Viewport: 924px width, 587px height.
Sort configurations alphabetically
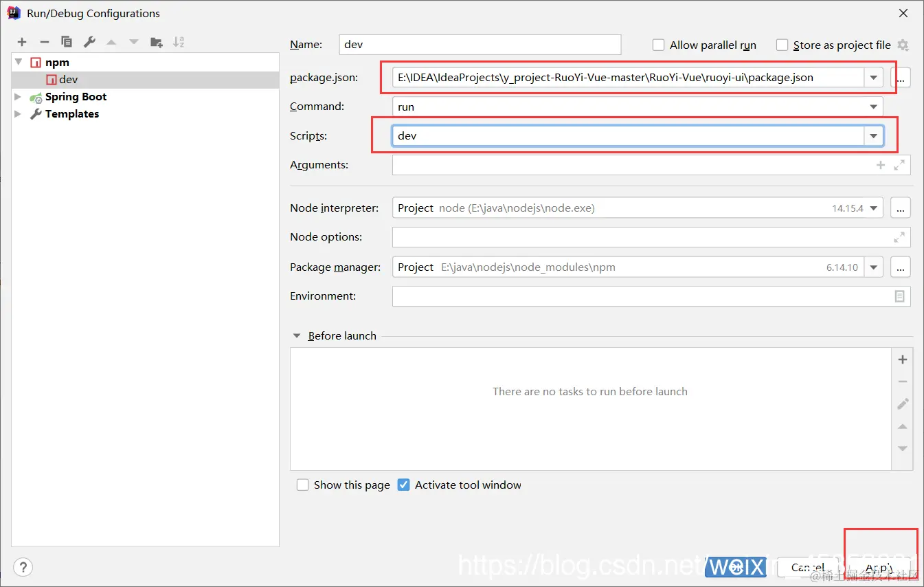point(179,42)
